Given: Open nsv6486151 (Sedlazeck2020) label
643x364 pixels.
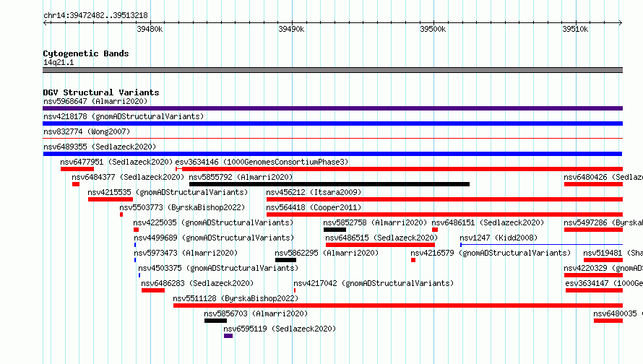Looking at the screenshot, I should tap(488, 222).
